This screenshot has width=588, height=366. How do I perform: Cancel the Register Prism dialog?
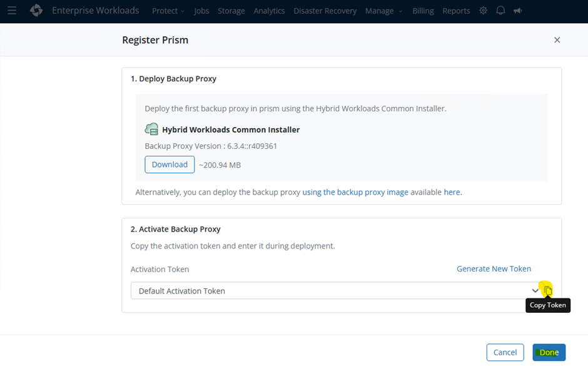[505, 352]
